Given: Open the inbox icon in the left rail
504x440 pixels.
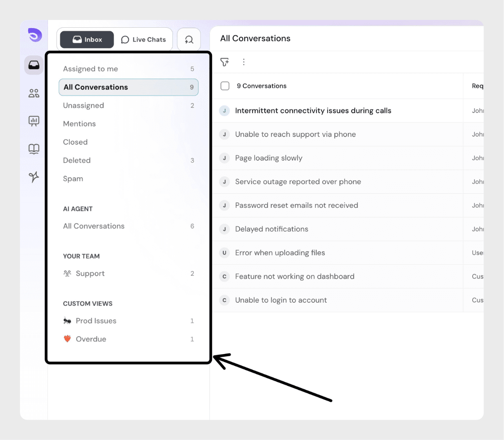Looking at the screenshot, I should pyautogui.click(x=34, y=65).
